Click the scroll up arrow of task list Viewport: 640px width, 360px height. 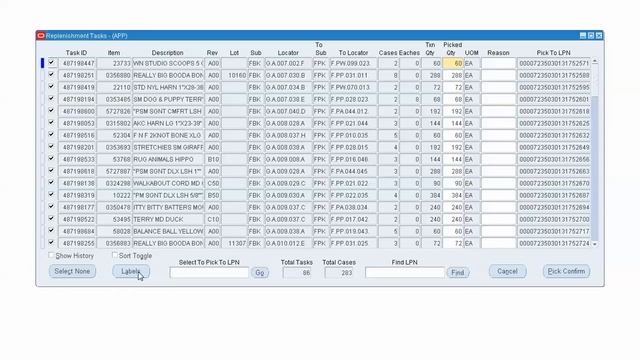pos(595,62)
